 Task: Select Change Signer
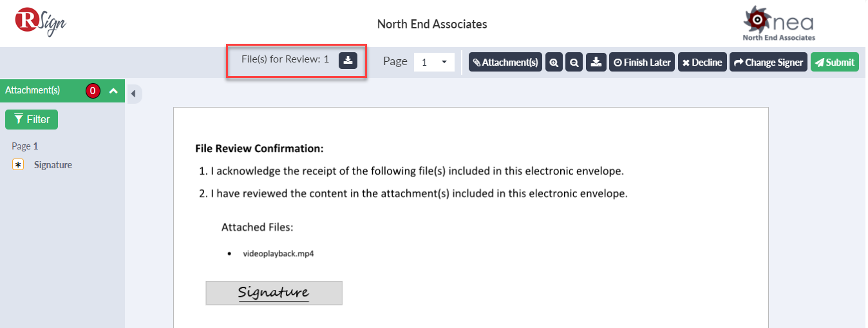coord(768,63)
